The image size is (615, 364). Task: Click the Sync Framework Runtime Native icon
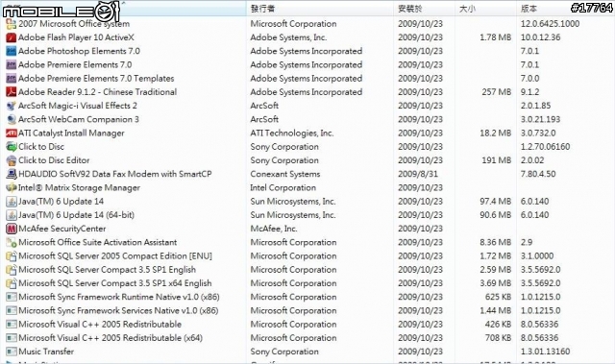pos(12,297)
